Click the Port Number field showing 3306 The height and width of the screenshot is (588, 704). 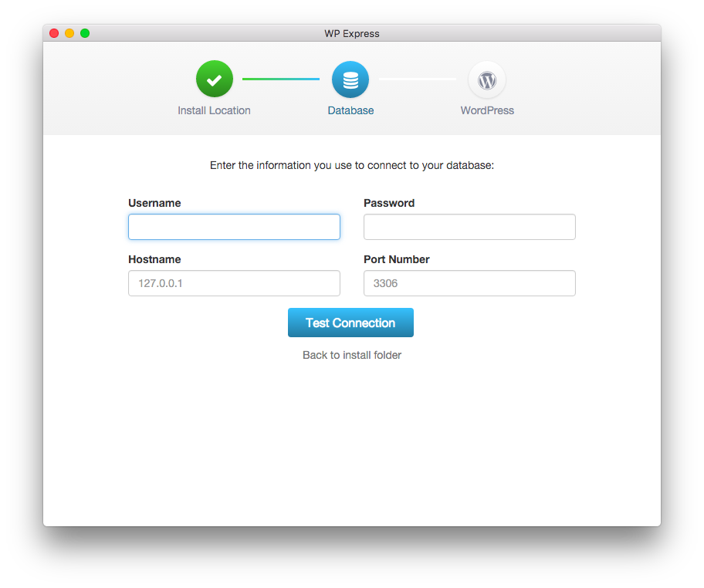pos(469,283)
